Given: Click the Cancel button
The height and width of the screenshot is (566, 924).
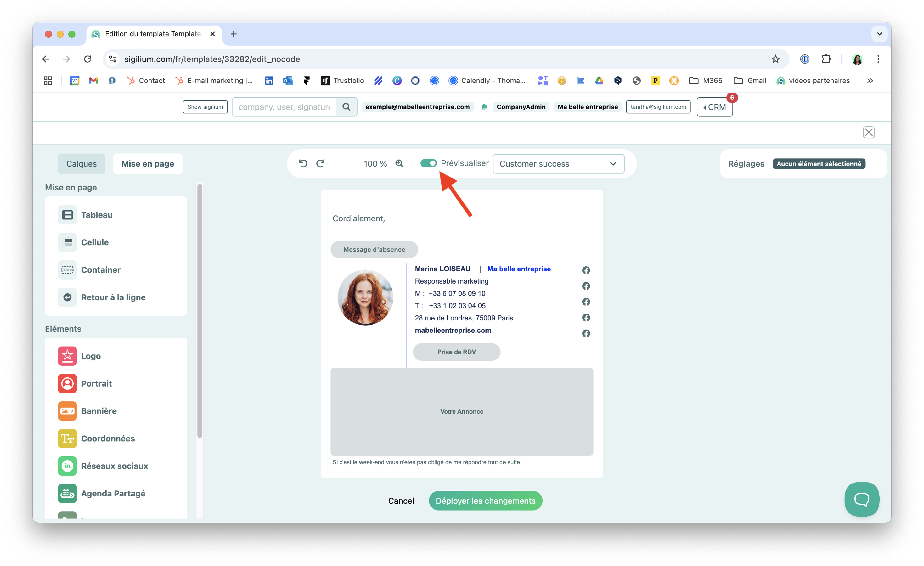Looking at the screenshot, I should 401,501.
